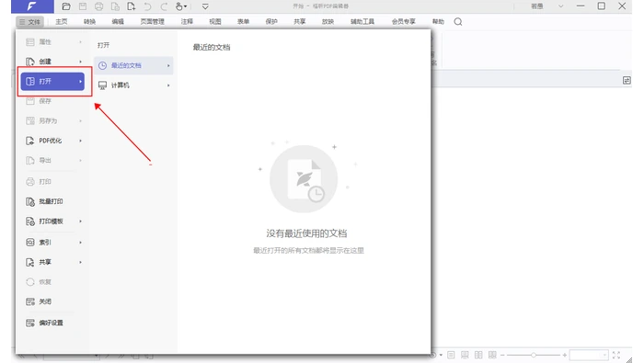Viewport: 644px width, 363px height.
Task: Expand the chevron in the title bar
Action: tap(560, 6)
